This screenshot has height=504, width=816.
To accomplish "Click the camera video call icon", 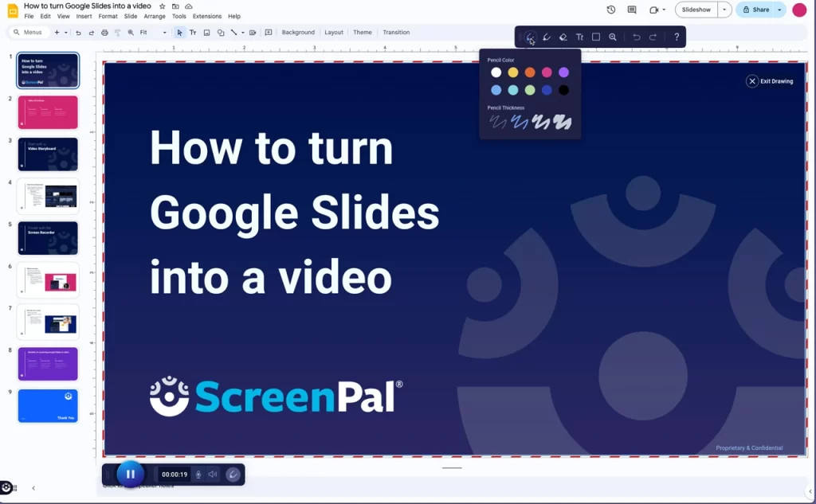I will [653, 10].
